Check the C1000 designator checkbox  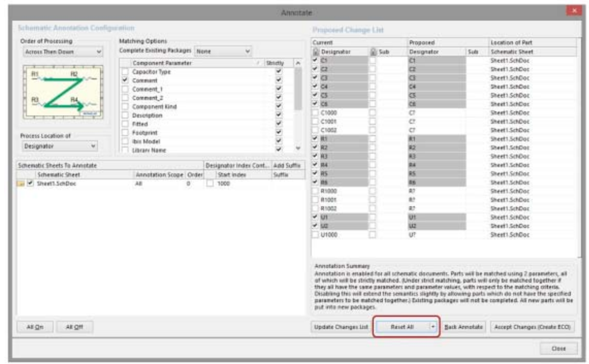315,113
